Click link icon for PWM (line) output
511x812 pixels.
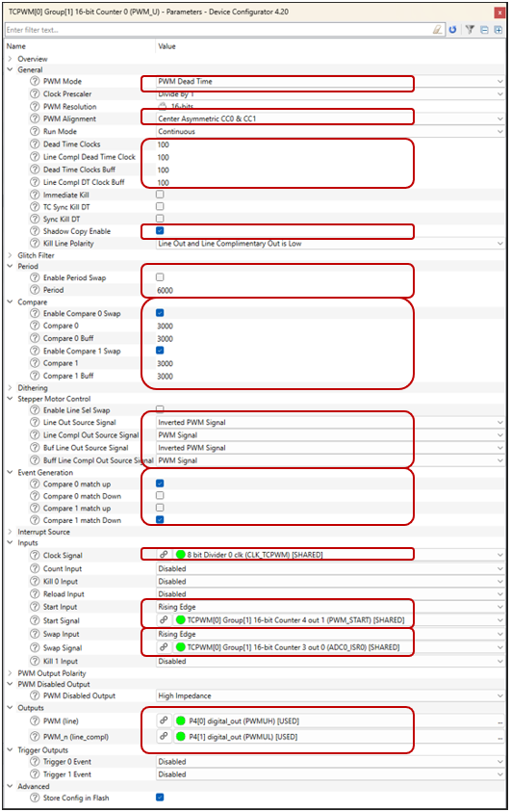pos(164,720)
